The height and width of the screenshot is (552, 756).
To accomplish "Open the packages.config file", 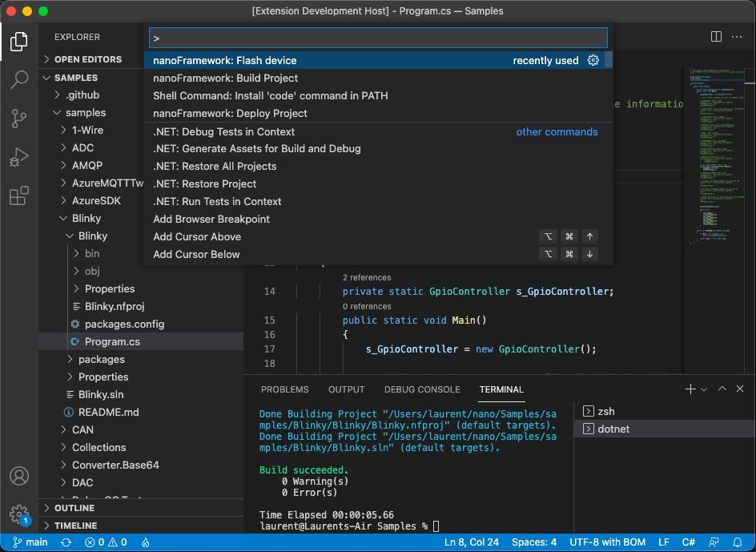I will pos(141,324).
